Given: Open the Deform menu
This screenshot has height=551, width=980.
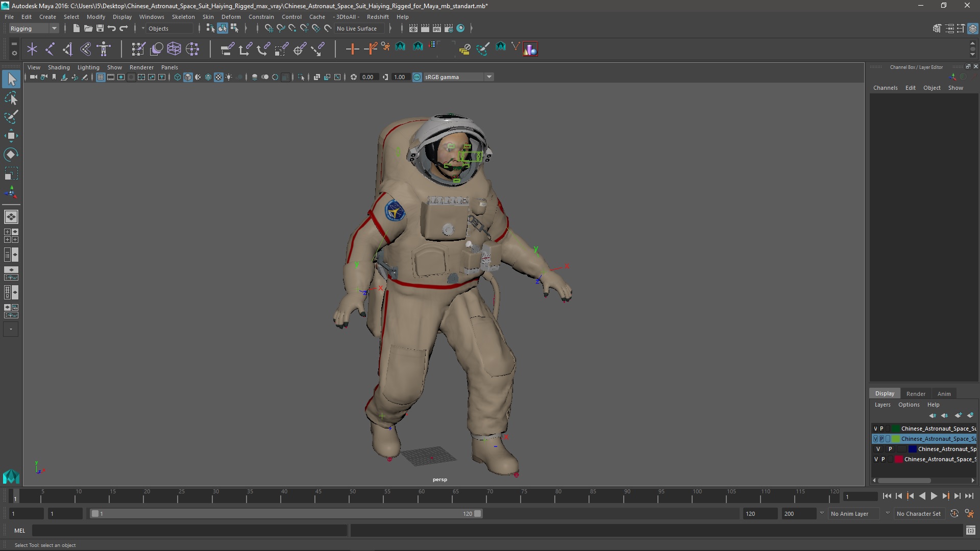Looking at the screenshot, I should 231,16.
